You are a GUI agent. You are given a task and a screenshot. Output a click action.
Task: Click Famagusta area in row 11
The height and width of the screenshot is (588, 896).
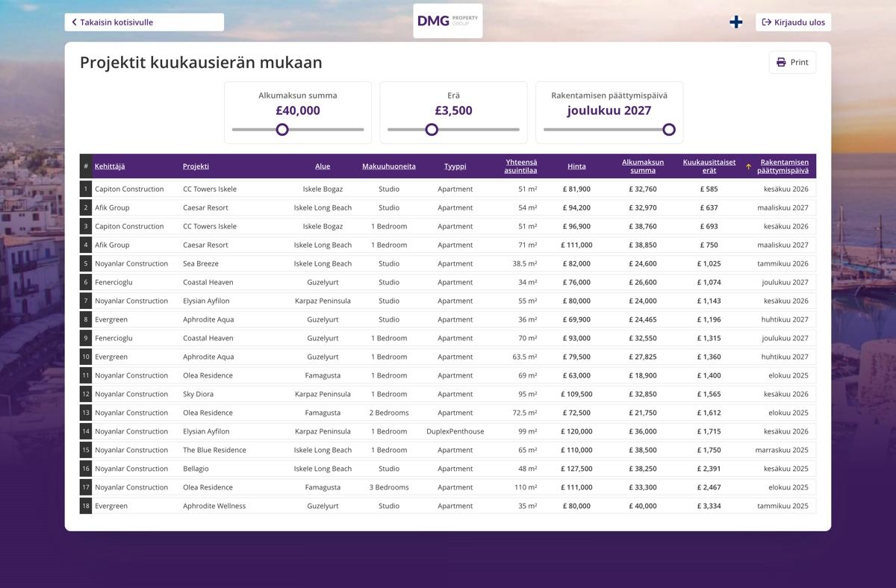pyautogui.click(x=323, y=375)
